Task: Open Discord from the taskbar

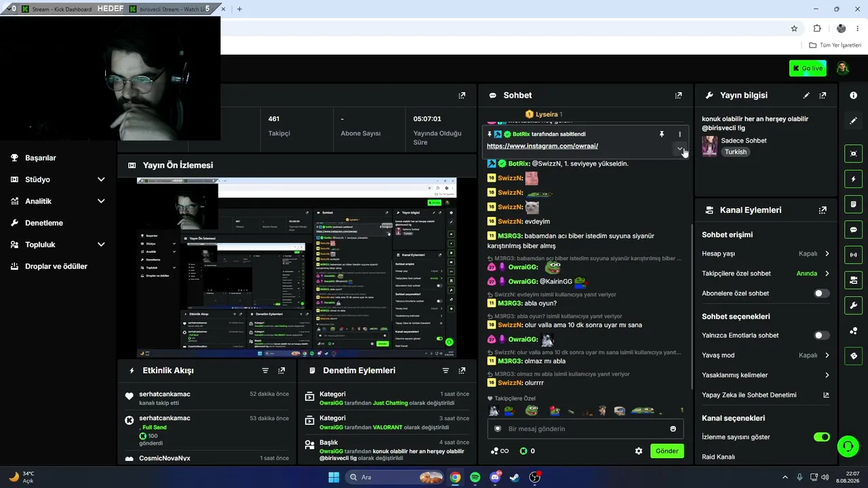Action: (x=495, y=477)
